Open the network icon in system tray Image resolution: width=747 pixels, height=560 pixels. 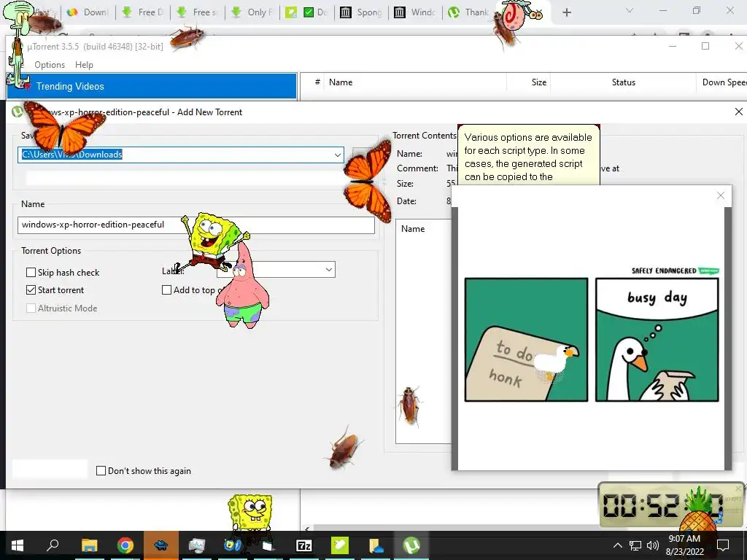pyautogui.click(x=635, y=545)
